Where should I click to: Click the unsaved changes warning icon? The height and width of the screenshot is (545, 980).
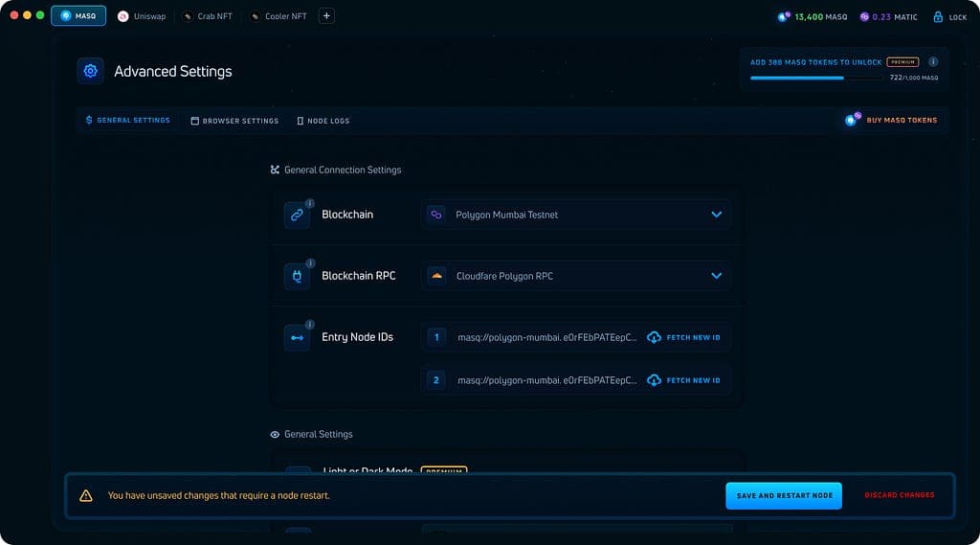coord(86,495)
